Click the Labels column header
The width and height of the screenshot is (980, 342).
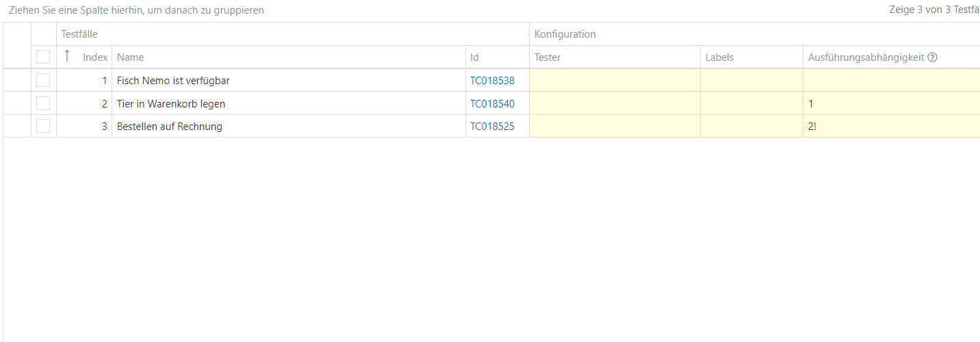click(719, 57)
